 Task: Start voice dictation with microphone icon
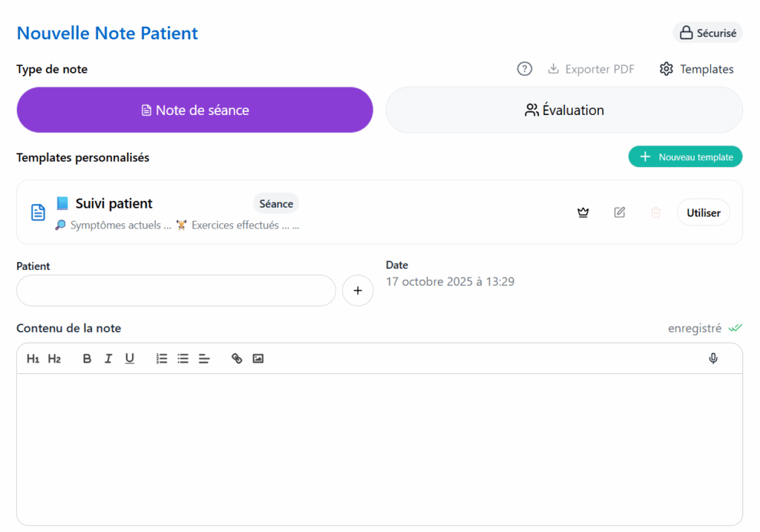coord(713,358)
